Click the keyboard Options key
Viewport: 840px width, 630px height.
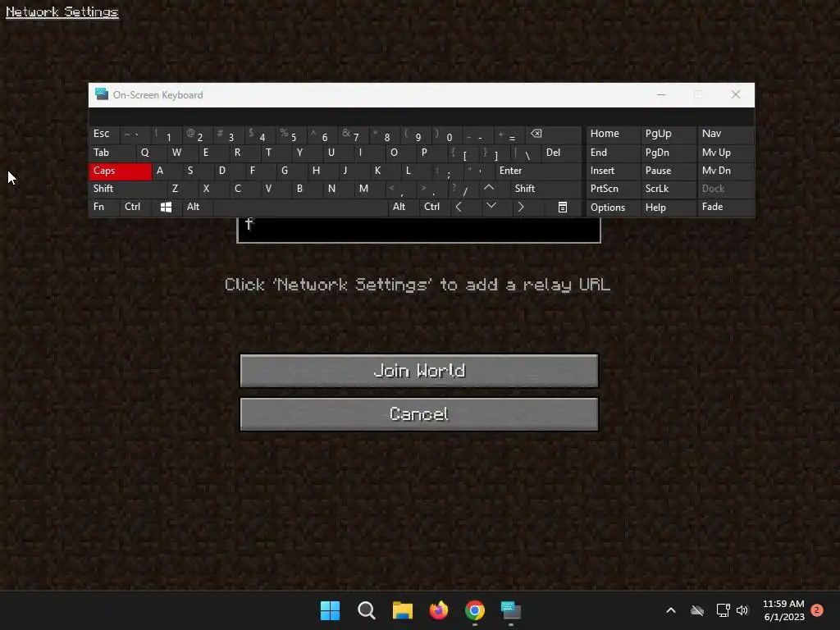coord(613,208)
